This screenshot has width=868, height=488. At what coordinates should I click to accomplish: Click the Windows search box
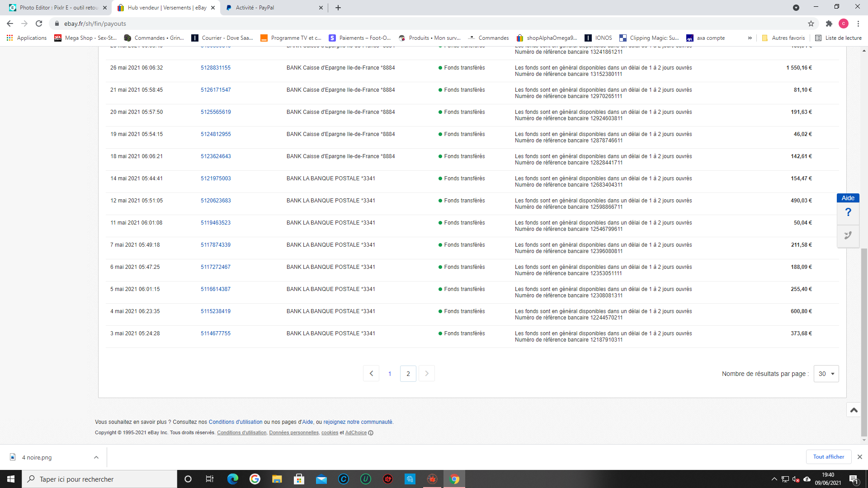coord(99,479)
